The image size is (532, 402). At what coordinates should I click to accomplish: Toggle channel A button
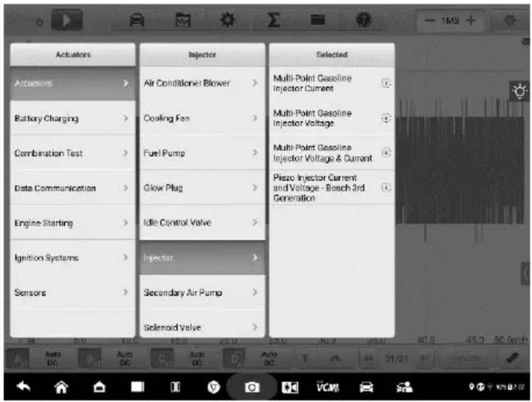[18, 359]
